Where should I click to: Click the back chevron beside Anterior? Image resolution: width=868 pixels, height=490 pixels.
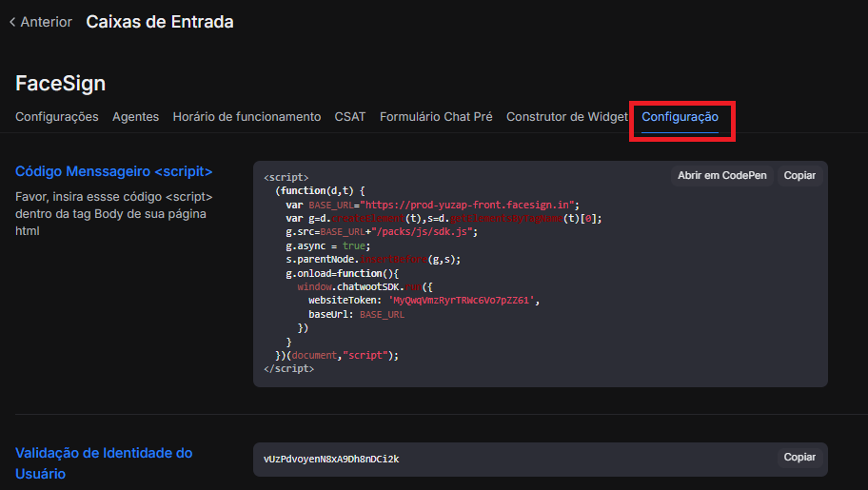pos(12,22)
